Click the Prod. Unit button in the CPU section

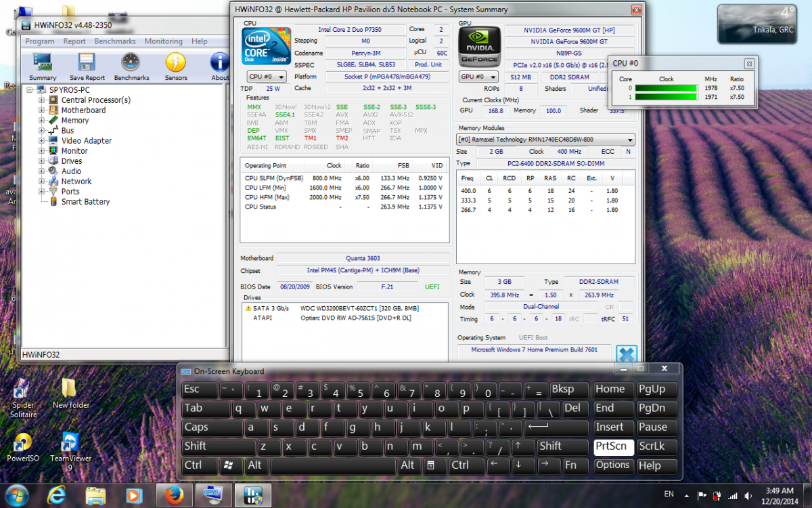pos(428,64)
